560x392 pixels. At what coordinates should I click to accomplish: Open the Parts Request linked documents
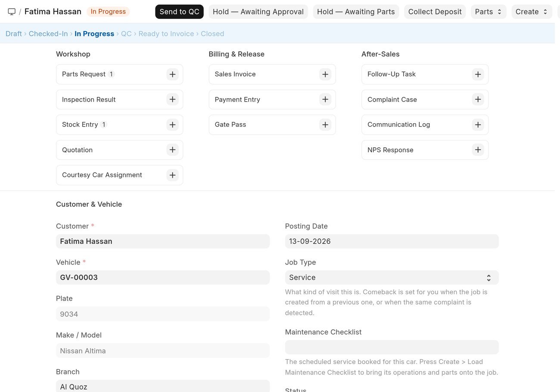(84, 74)
